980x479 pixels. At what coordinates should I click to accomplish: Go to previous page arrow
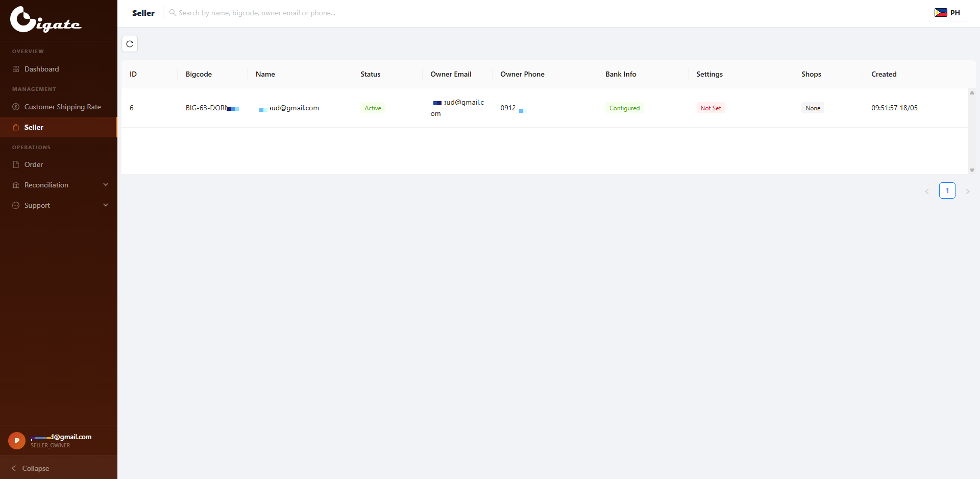click(x=927, y=191)
